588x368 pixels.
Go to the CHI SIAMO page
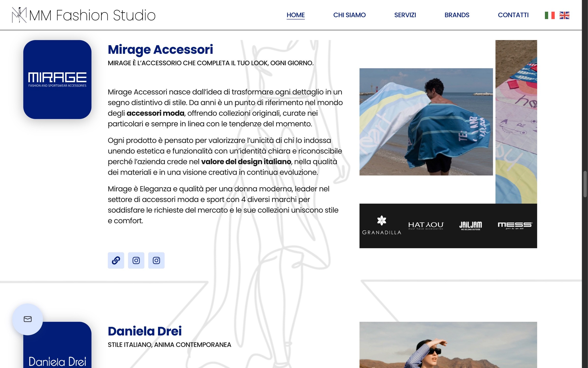coord(349,15)
